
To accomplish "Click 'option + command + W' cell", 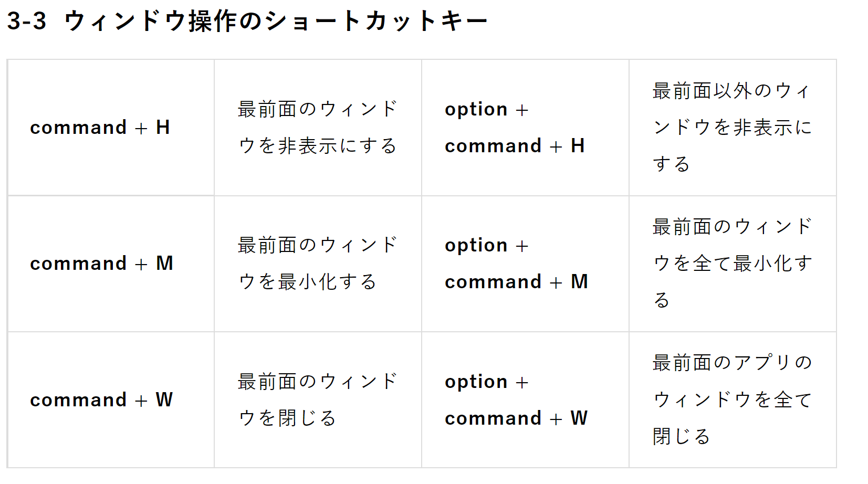I will (516, 400).
